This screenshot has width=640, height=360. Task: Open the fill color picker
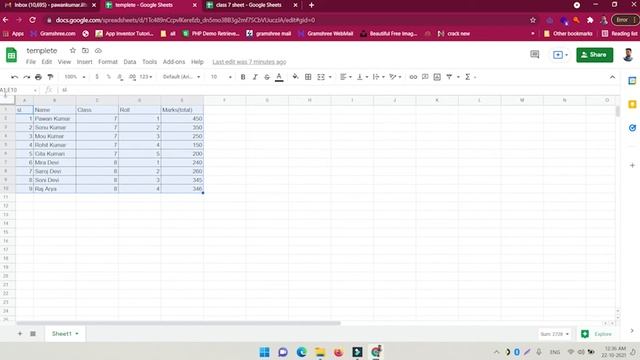(295, 77)
